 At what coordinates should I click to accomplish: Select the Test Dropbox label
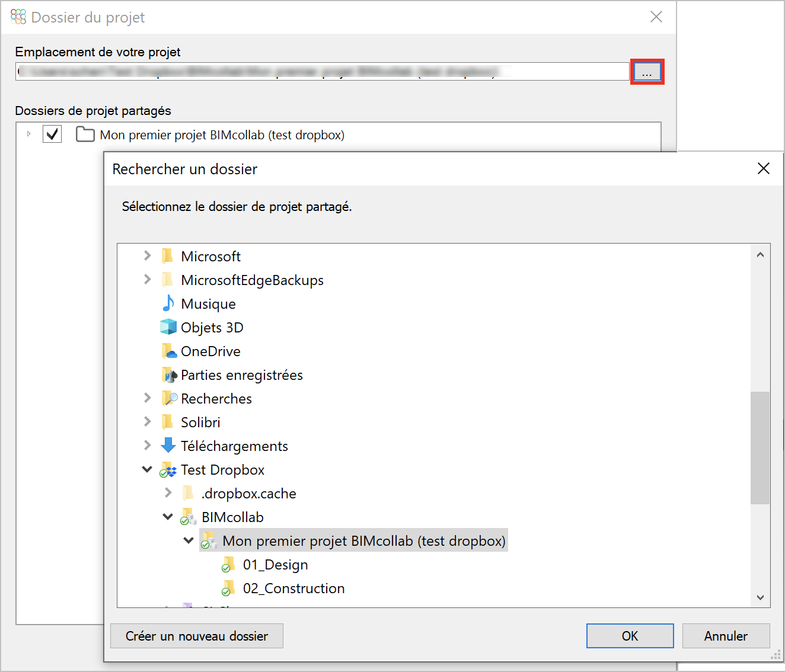(223, 470)
